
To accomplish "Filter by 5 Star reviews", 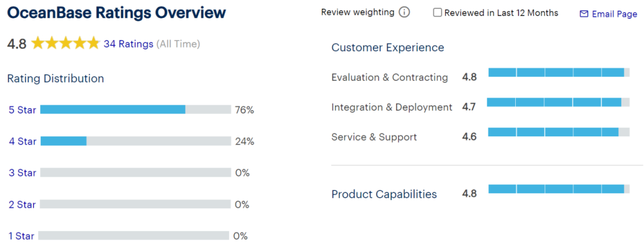I will [x=22, y=110].
